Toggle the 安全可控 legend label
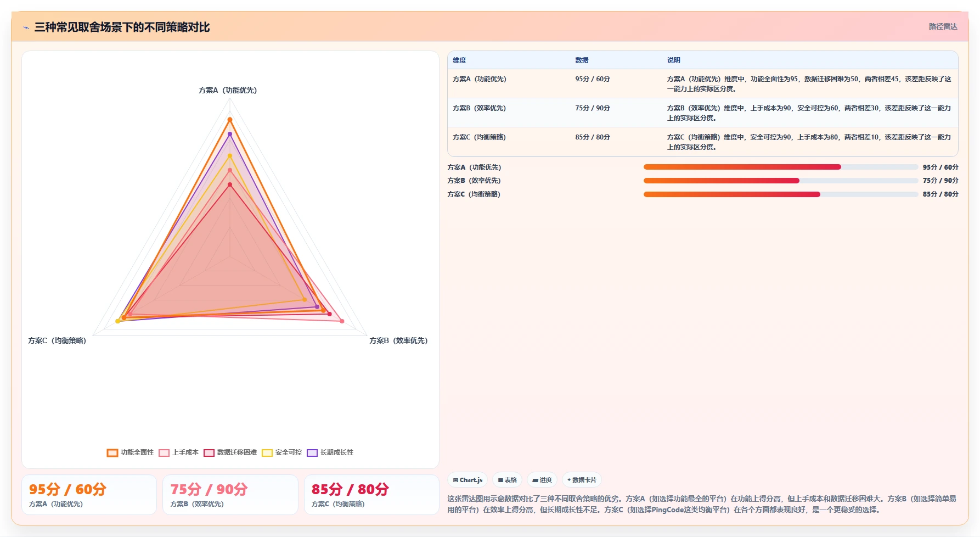 coord(289,452)
